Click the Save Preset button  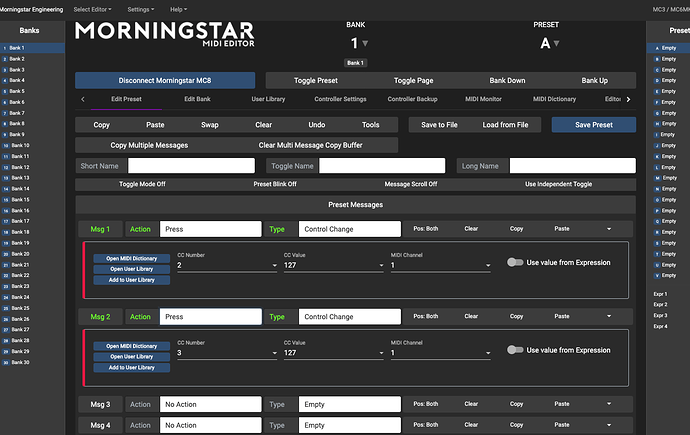pos(592,125)
